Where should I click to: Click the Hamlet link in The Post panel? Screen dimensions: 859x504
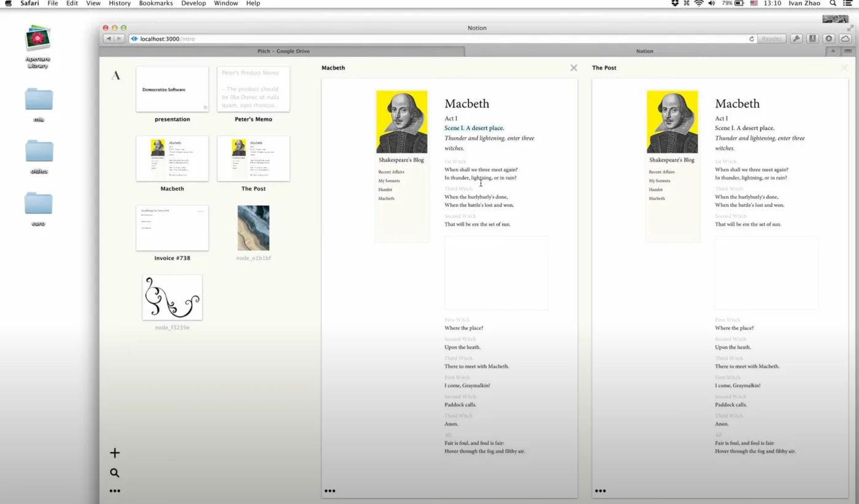point(656,189)
